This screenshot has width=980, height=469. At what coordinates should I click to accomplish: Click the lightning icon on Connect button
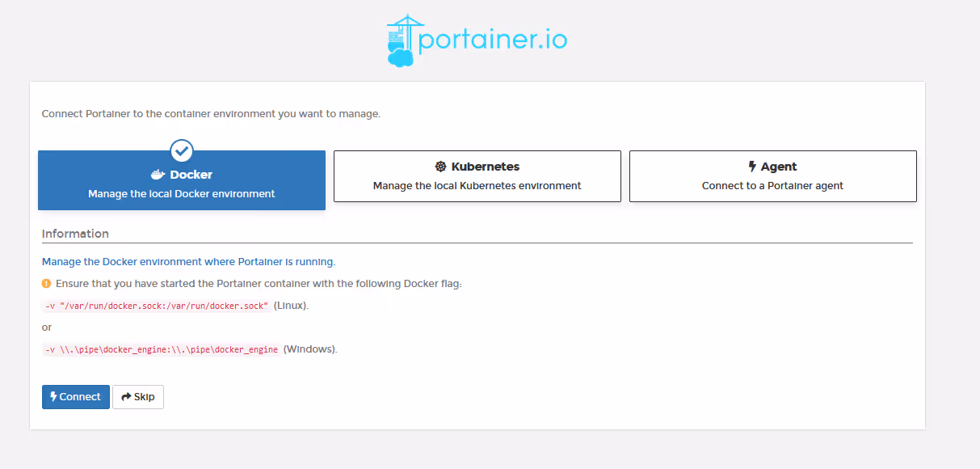[53, 397]
